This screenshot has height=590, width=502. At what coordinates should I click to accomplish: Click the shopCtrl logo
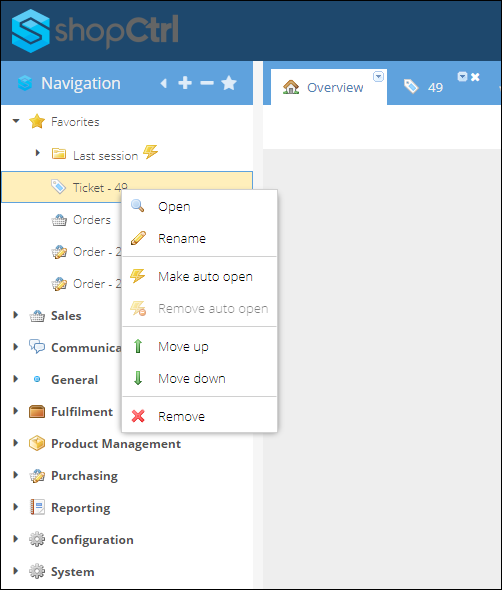(95, 30)
